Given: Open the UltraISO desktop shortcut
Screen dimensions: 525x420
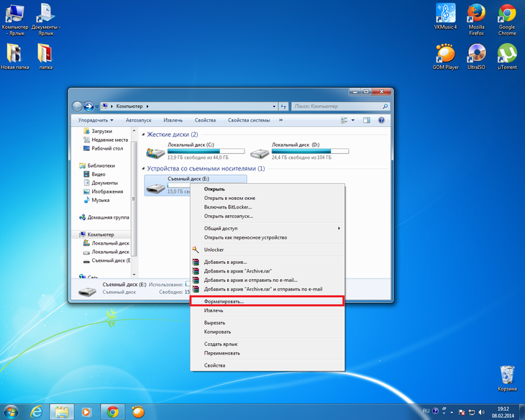Looking at the screenshot, I should click(476, 57).
